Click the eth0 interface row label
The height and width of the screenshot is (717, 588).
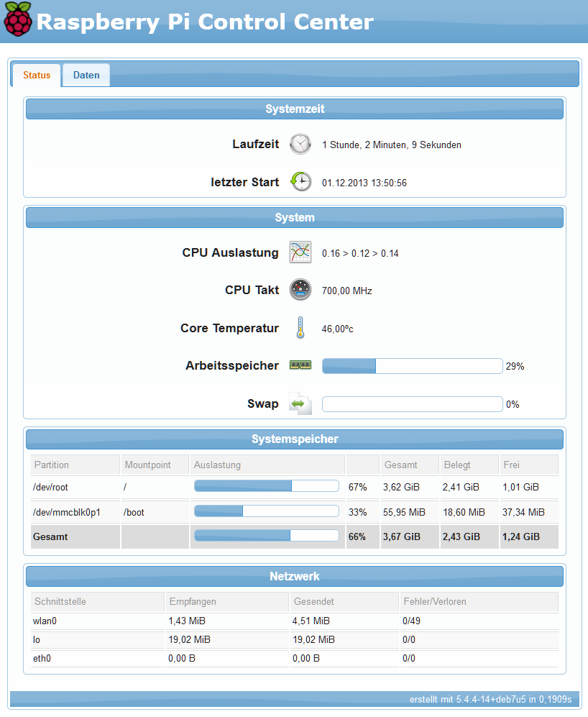[x=42, y=658]
